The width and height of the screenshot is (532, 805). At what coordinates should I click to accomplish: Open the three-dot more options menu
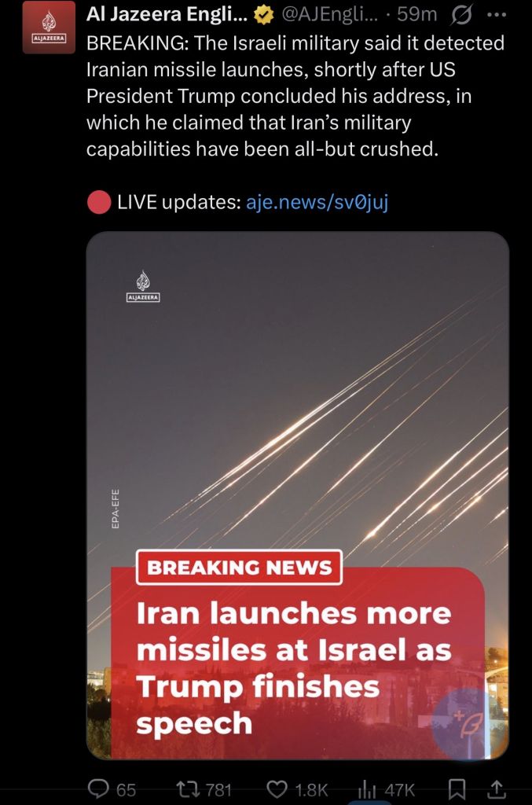496,15
